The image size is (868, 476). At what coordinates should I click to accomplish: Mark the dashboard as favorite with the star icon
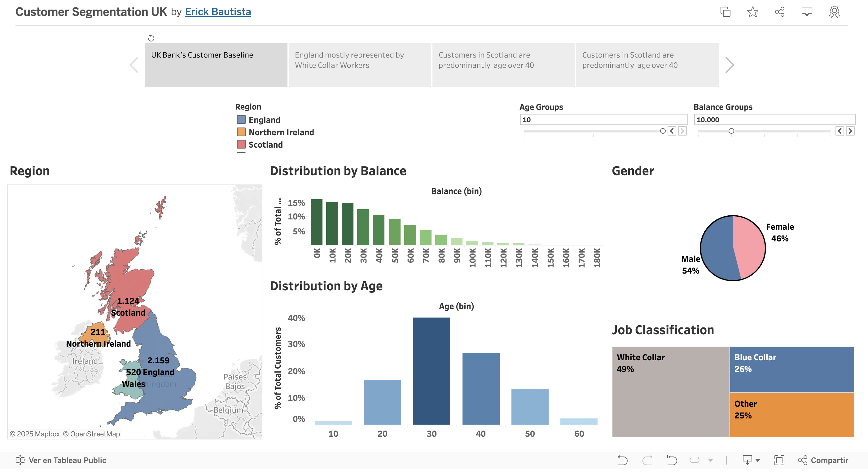pyautogui.click(x=752, y=12)
